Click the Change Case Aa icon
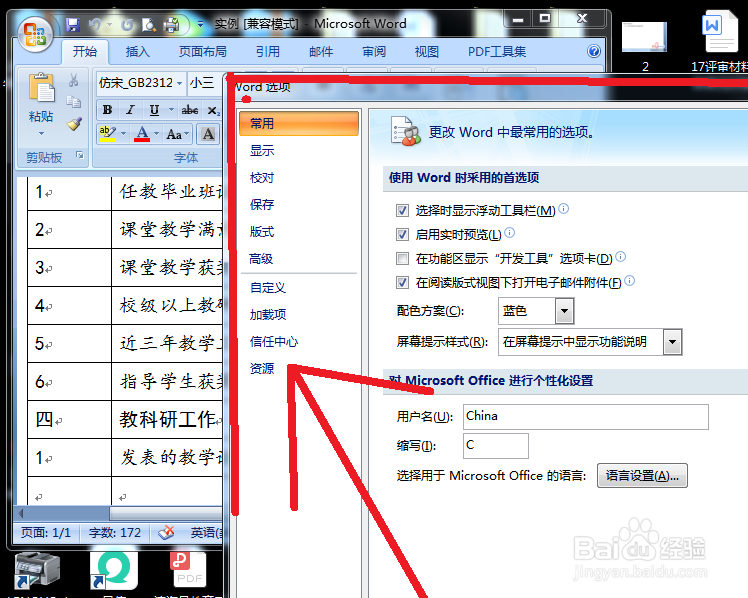 click(x=174, y=134)
